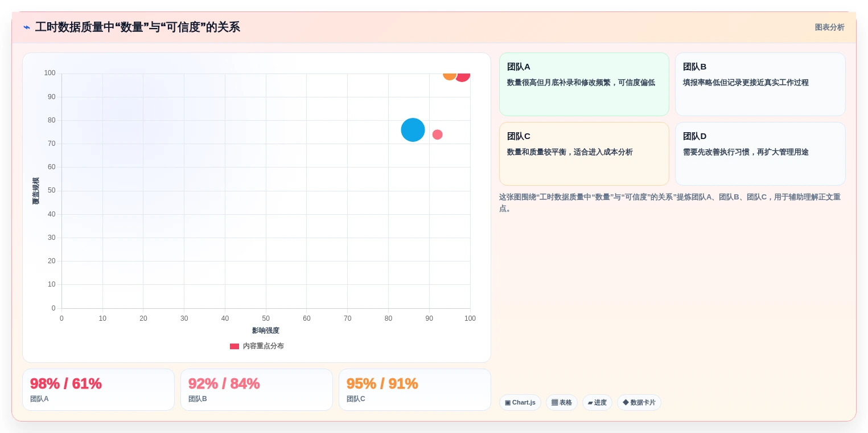Open the 团队B description card
The height and width of the screenshot is (433, 868).
click(760, 84)
